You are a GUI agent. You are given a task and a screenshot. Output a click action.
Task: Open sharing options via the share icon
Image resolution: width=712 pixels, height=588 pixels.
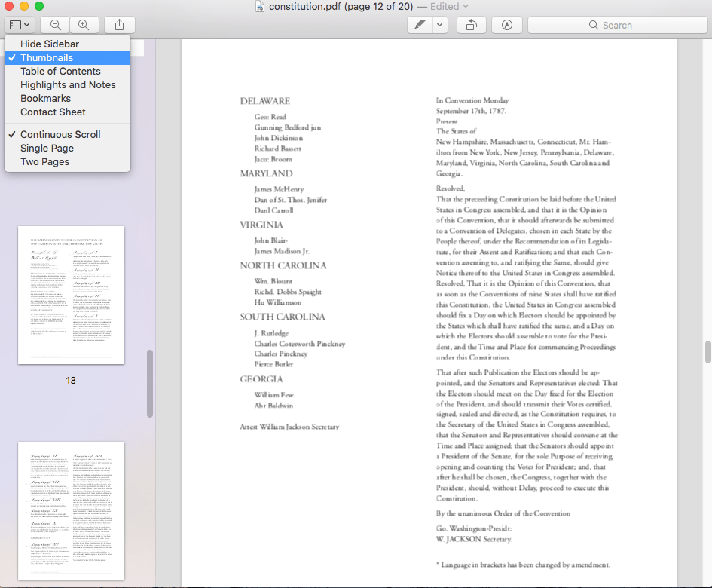point(118,24)
